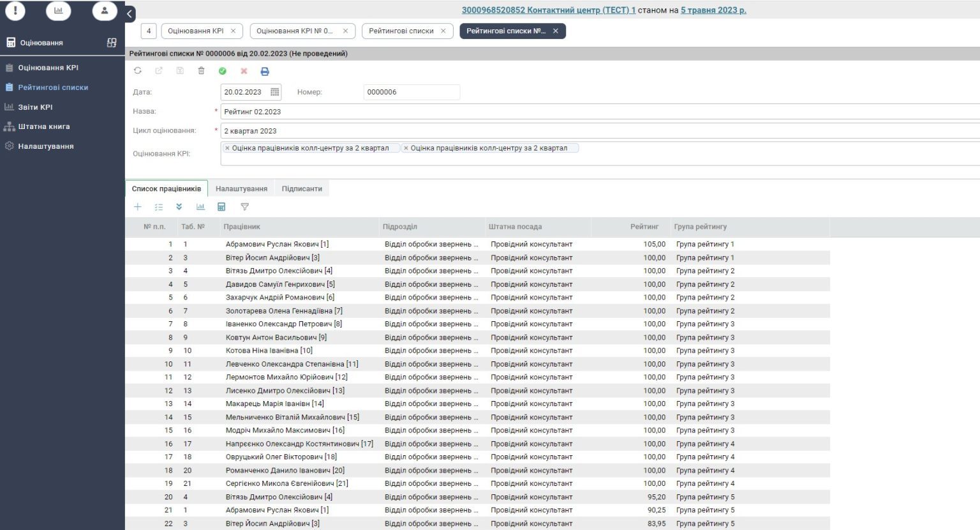This screenshot has width=980, height=530.
Task: Click the refresh icon in document toolbar
Action: tap(138, 71)
